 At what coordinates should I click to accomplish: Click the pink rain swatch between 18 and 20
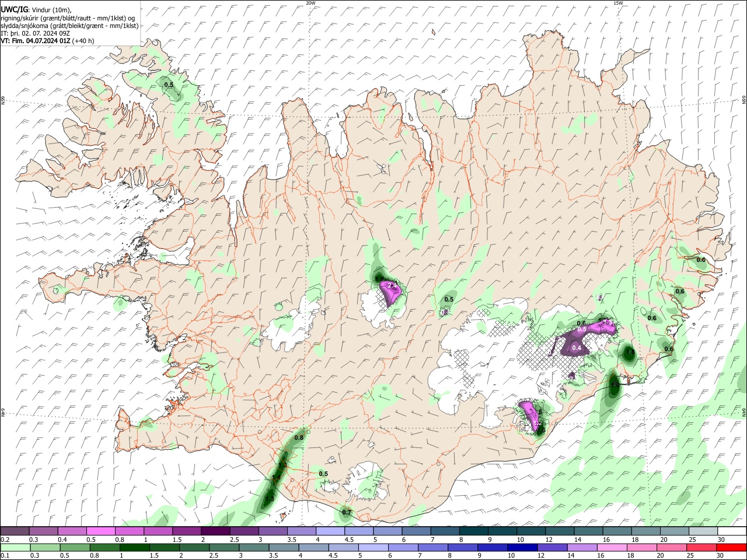click(x=641, y=547)
